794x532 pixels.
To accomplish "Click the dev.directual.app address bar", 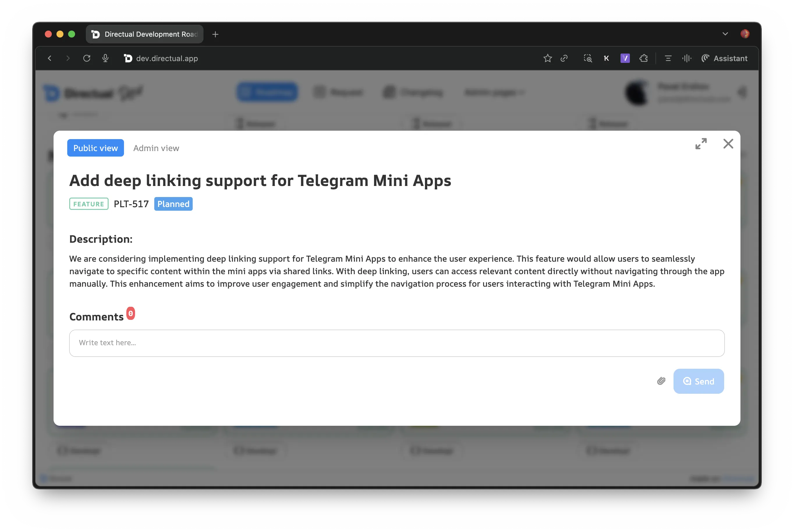I will coord(167,58).
